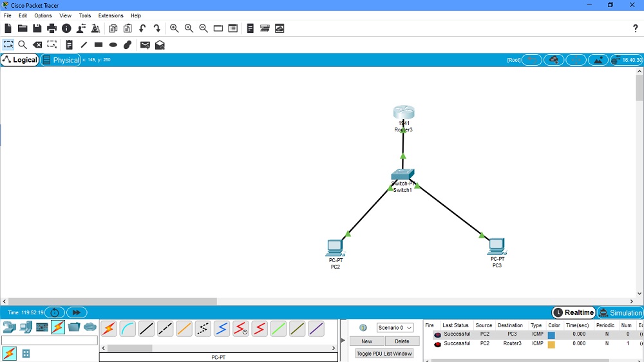Switch to Realtime mode
This screenshot has height=362, width=644.
pos(574,312)
